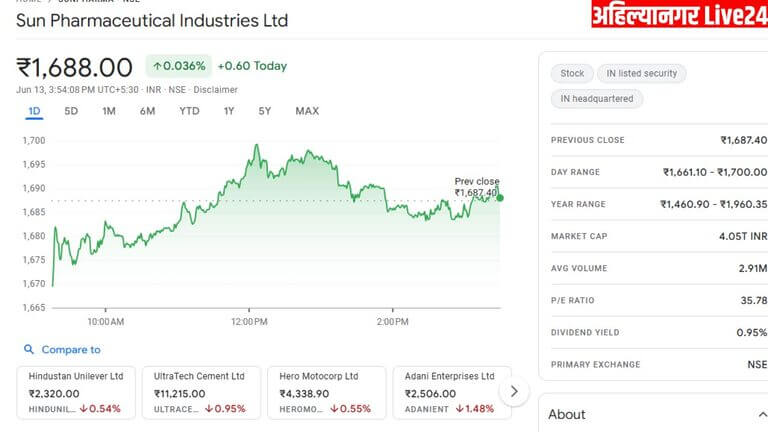
Task: Click the PREVIOUS CLOSE label
Action: click(x=588, y=140)
